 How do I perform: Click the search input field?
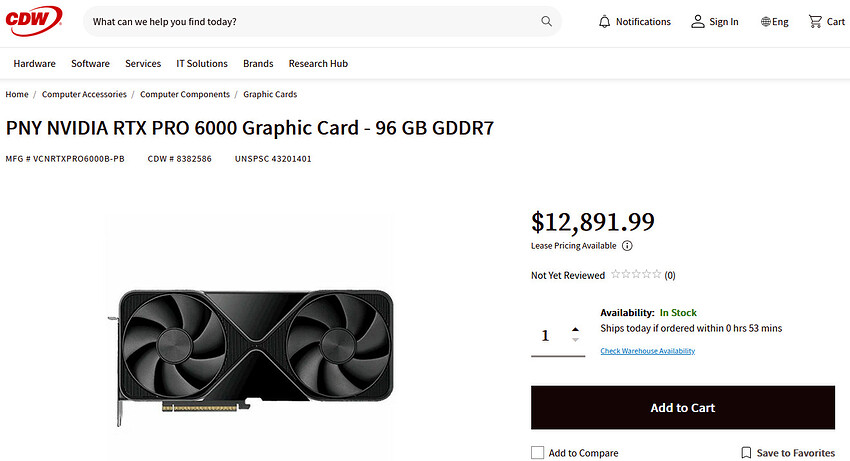[310, 21]
